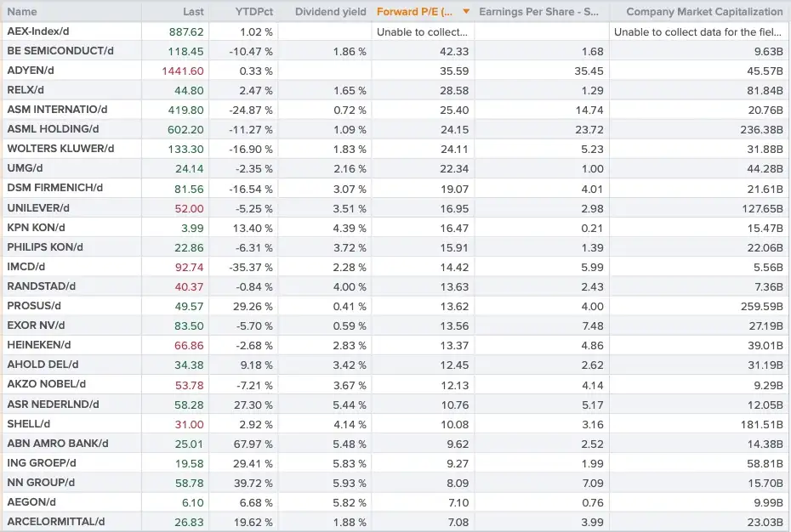
Task: Select the SHELL/d row name
Action: (x=29, y=424)
